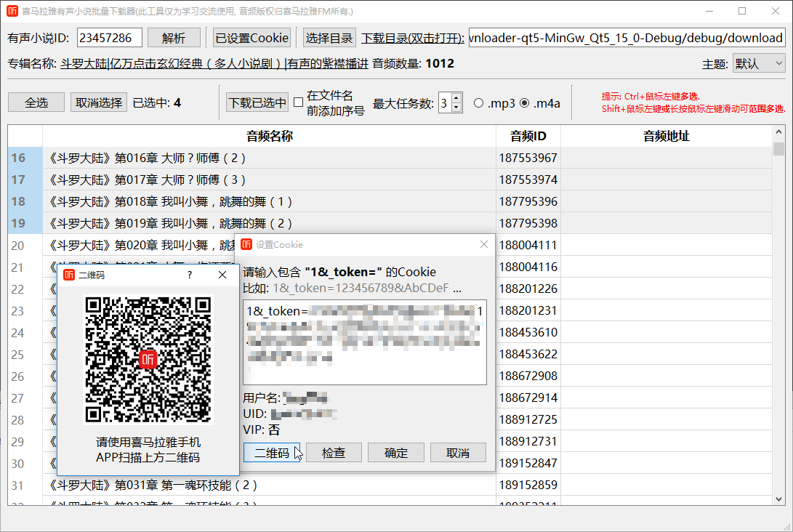The image size is (793, 532).
Task: Click the 确定 confirm button
Action: point(396,453)
